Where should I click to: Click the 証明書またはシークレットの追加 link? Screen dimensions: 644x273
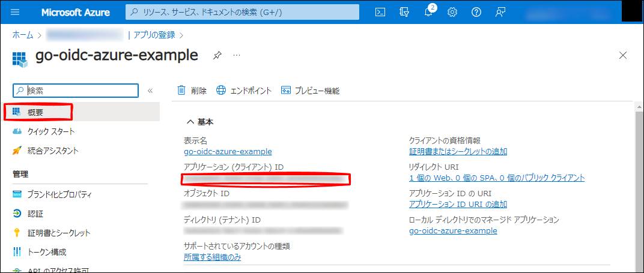(x=458, y=151)
